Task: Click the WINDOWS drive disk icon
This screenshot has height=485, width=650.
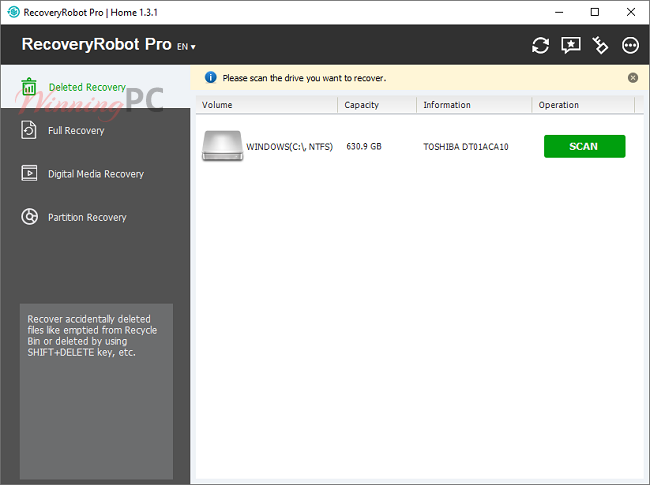Action: (222, 146)
